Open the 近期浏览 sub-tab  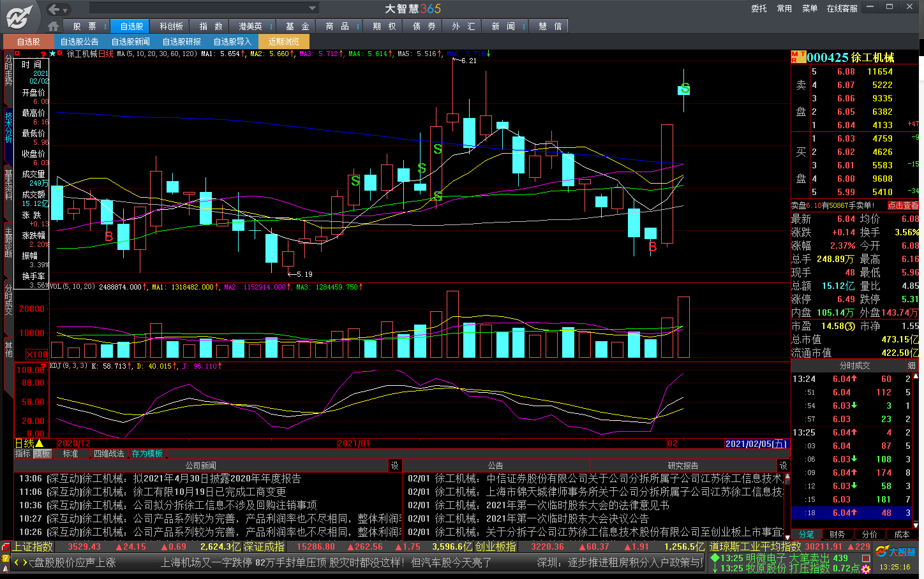283,41
